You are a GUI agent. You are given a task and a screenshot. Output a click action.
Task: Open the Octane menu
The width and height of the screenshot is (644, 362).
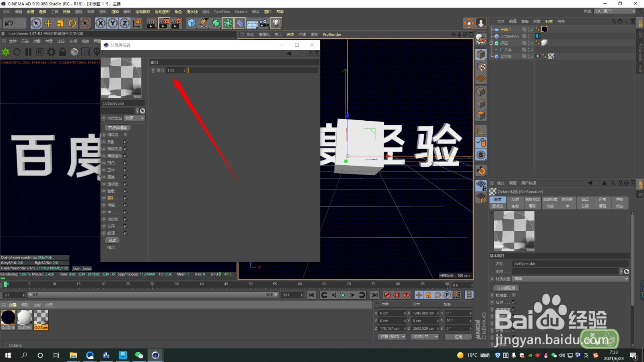[241, 12]
